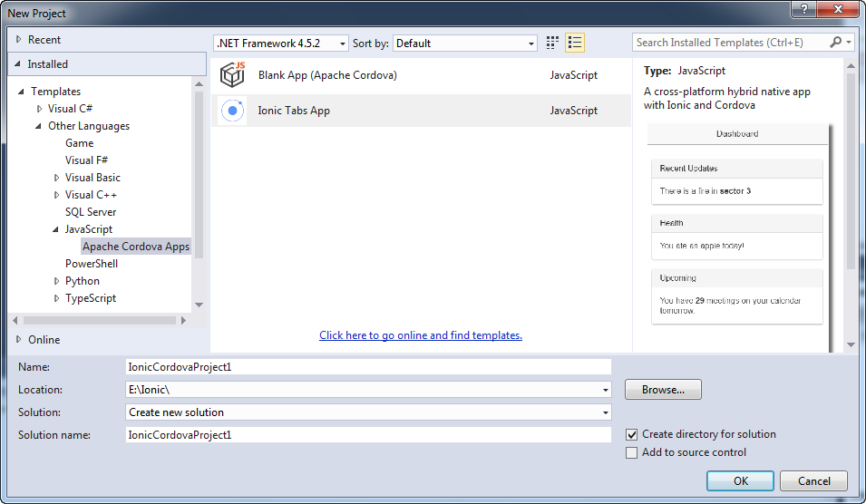Switch to medium list view icon
Image resolution: width=866 pixels, height=504 pixels.
click(575, 44)
